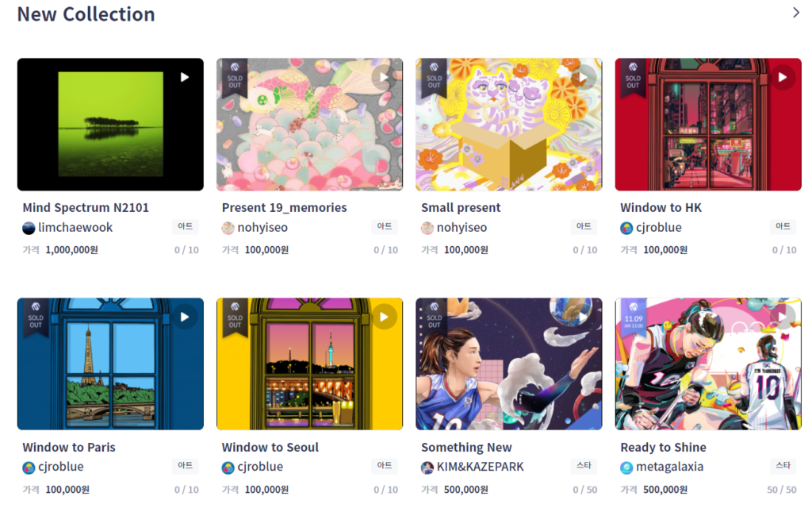
Task: Click the New Collection heading
Action: click(x=86, y=14)
